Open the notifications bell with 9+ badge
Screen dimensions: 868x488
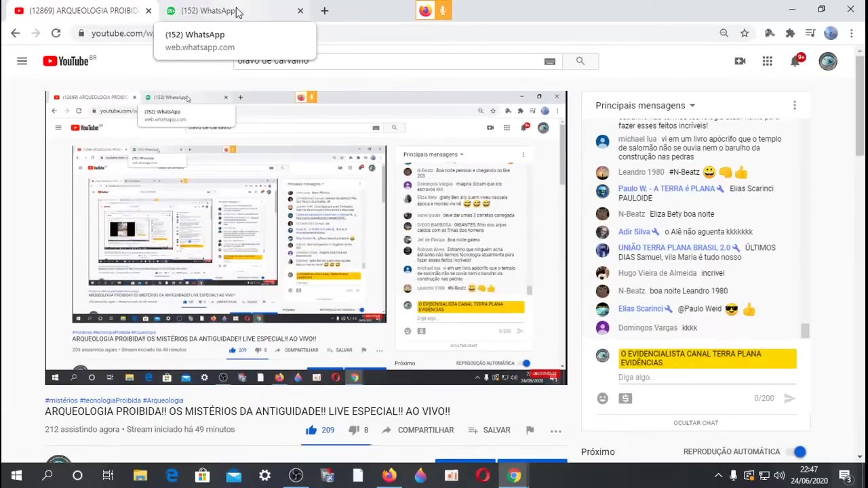[x=795, y=61]
